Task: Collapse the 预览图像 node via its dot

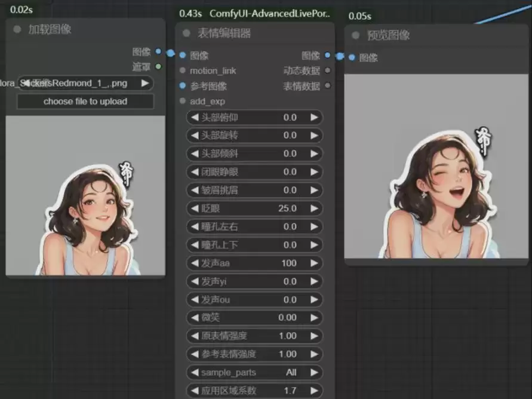Action: pyautogui.click(x=356, y=35)
